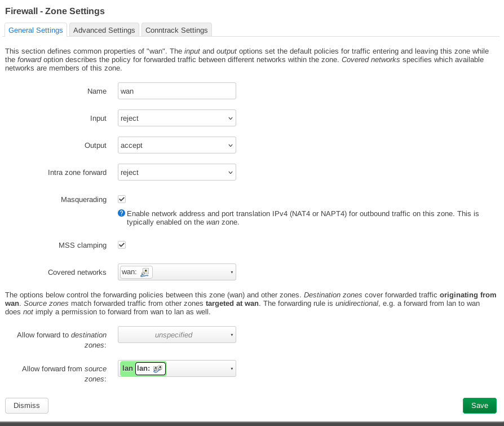Image resolution: width=504 pixels, height=426 pixels.
Task: Click the wan network interface icon
Action: [x=145, y=272]
